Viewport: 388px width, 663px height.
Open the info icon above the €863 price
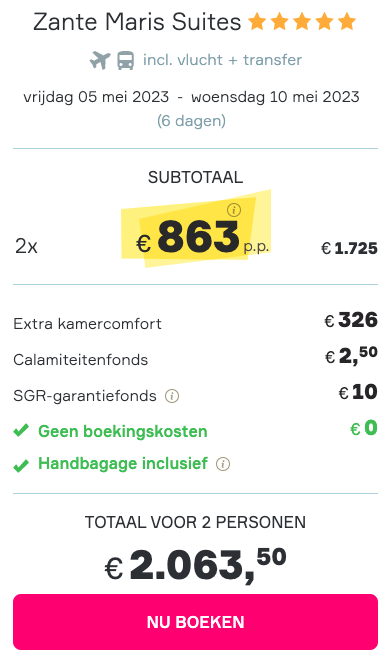tap(234, 209)
